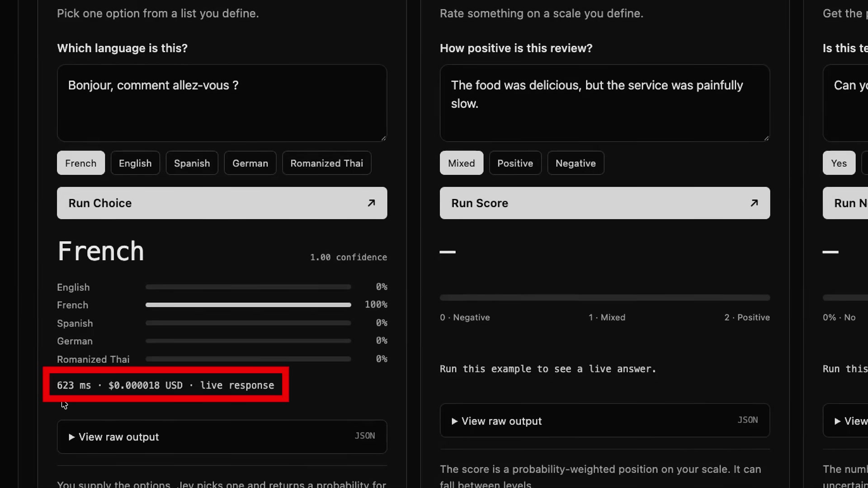Choose the Spanish option chip
Screen dimensions: 868x488
pos(192,163)
